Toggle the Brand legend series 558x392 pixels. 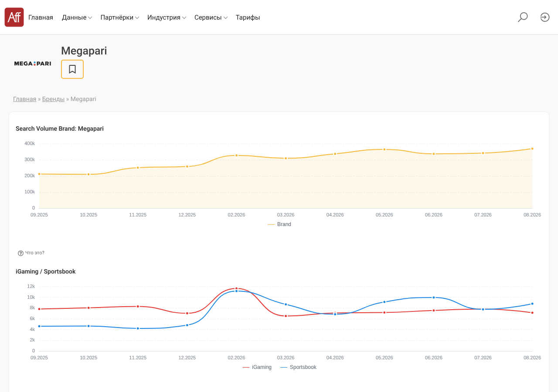point(279,224)
